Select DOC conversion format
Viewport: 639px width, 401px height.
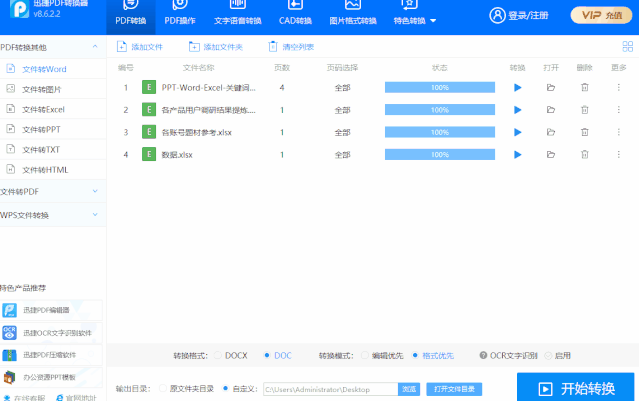278,355
